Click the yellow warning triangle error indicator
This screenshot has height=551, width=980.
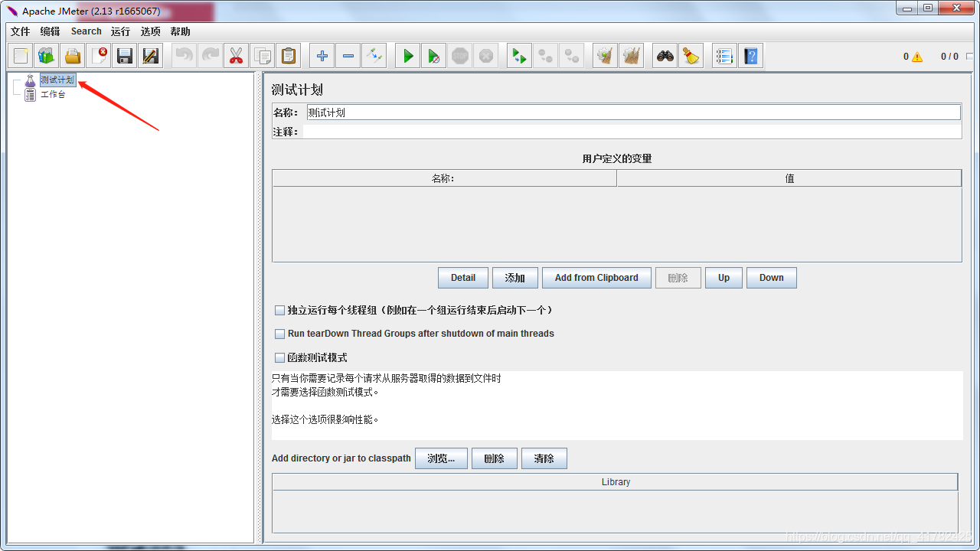tap(917, 57)
